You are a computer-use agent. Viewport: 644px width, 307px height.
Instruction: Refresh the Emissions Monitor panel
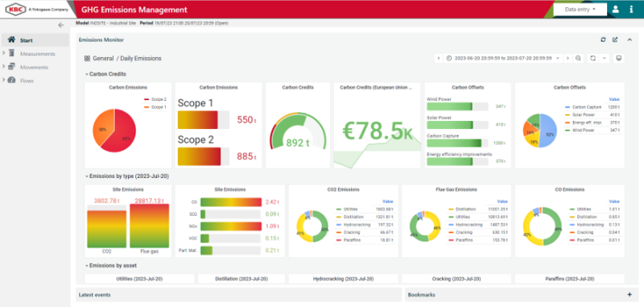pyautogui.click(x=603, y=39)
